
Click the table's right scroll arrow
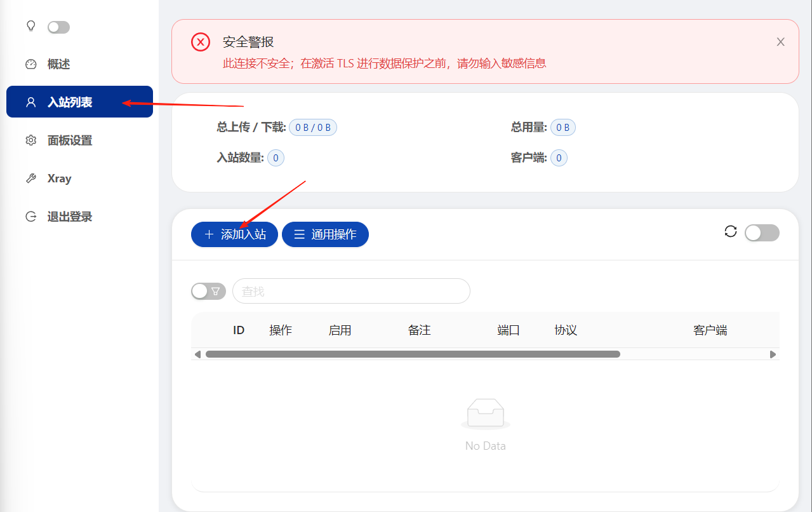[773, 354]
